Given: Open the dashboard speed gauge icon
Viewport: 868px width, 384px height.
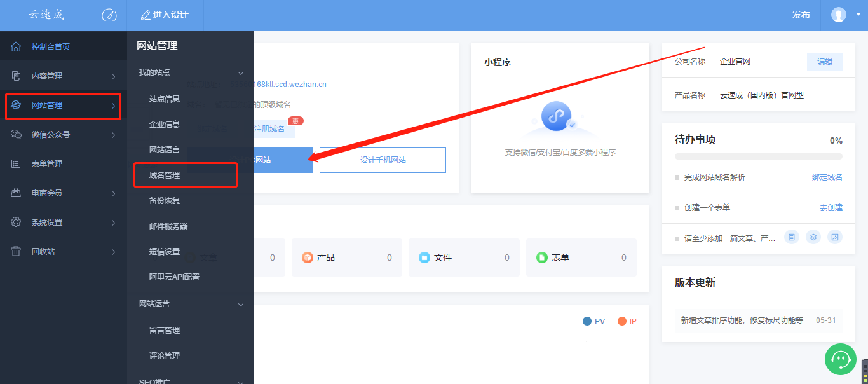Looking at the screenshot, I should point(109,15).
